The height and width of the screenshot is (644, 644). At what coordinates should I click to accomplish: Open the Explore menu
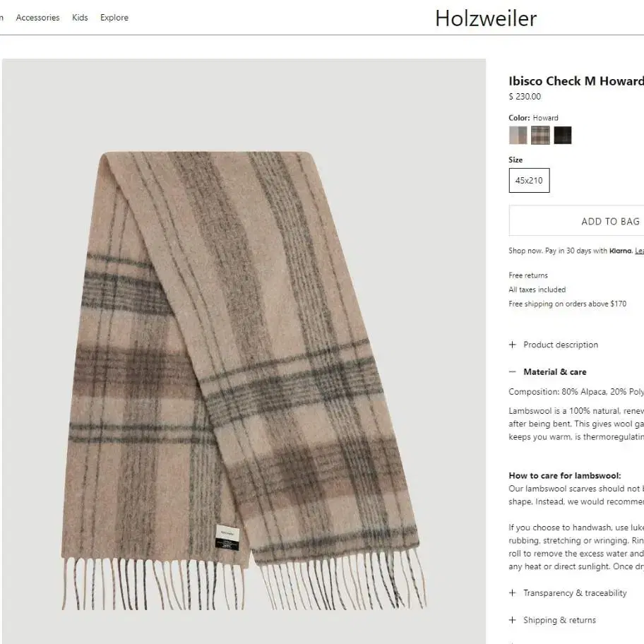pyautogui.click(x=114, y=18)
